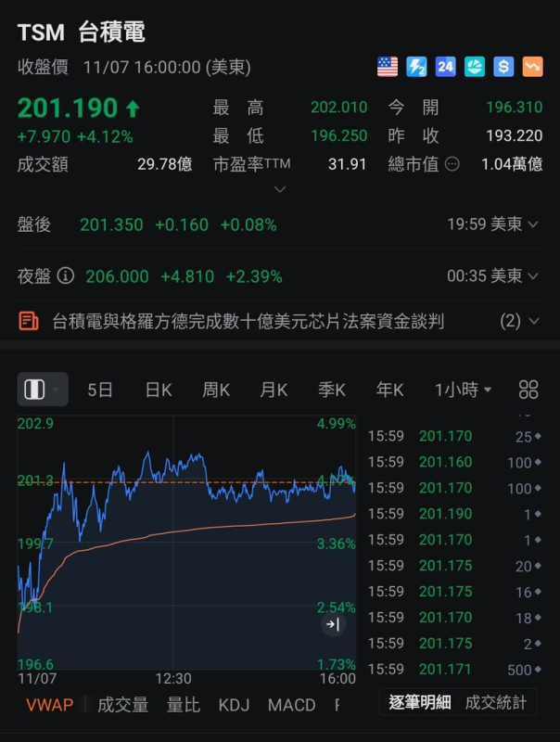Select the 201.160 tick row with 100 shares
This screenshot has height=742, width=560.
click(x=455, y=462)
